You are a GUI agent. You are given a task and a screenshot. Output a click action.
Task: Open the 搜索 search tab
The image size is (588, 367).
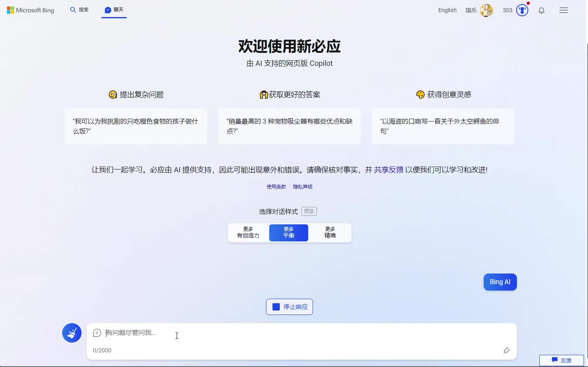click(x=79, y=10)
